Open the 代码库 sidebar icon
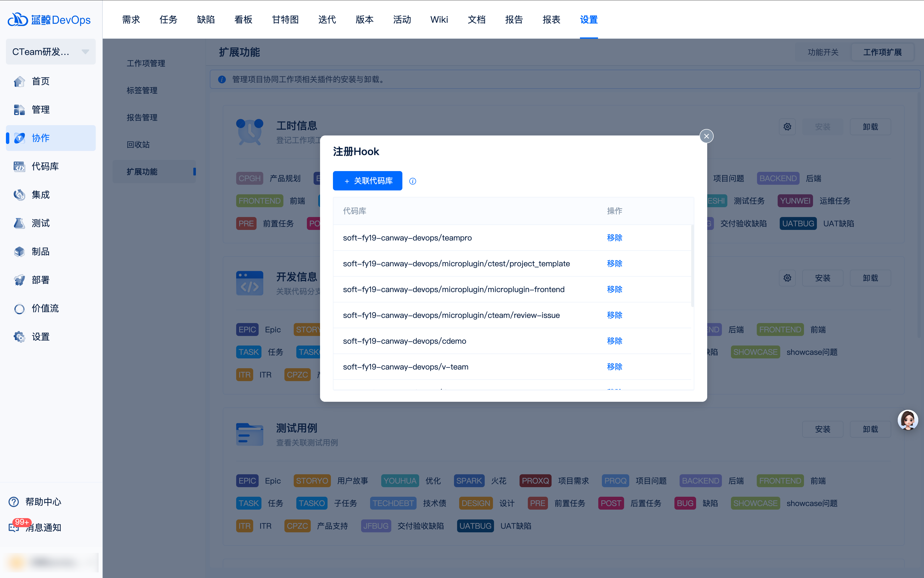Screen dimensions: 924x578 click(x=19, y=166)
